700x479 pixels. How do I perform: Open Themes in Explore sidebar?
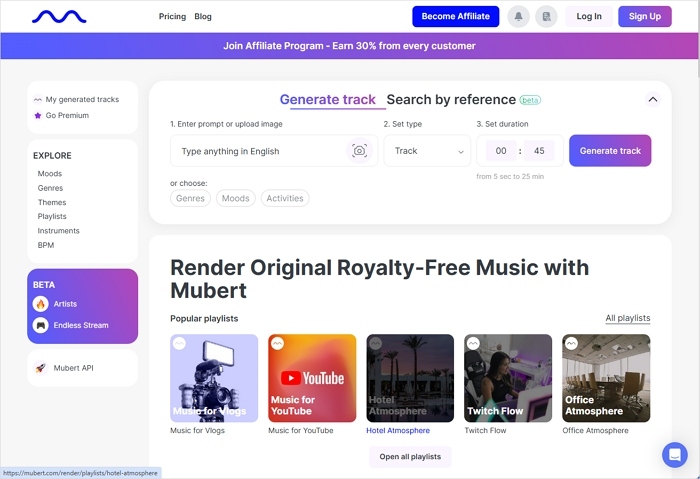[x=52, y=202]
